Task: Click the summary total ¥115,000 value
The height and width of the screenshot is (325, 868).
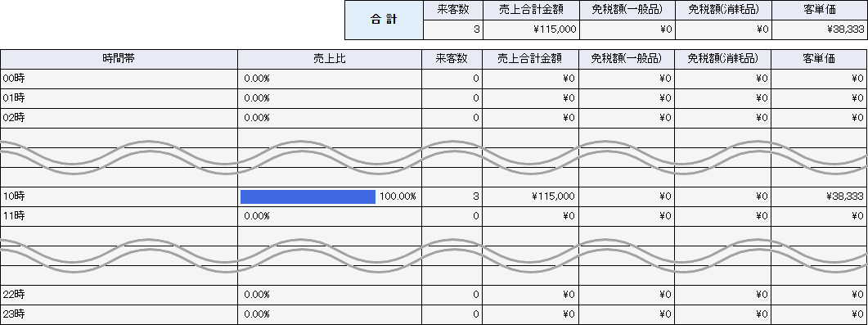Action: (554, 30)
